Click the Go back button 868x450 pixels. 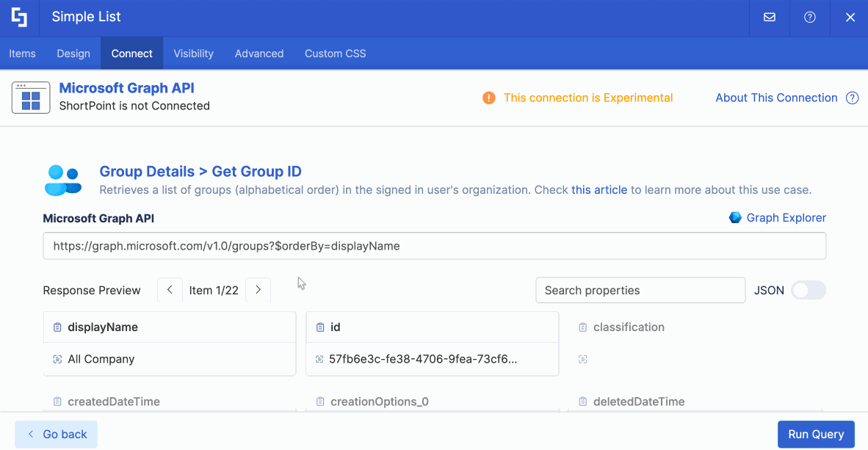coord(55,434)
